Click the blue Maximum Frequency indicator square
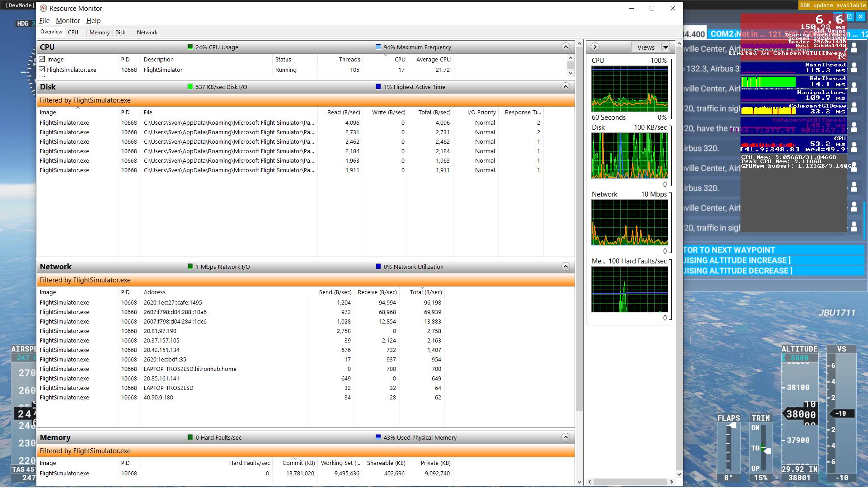 [x=378, y=47]
